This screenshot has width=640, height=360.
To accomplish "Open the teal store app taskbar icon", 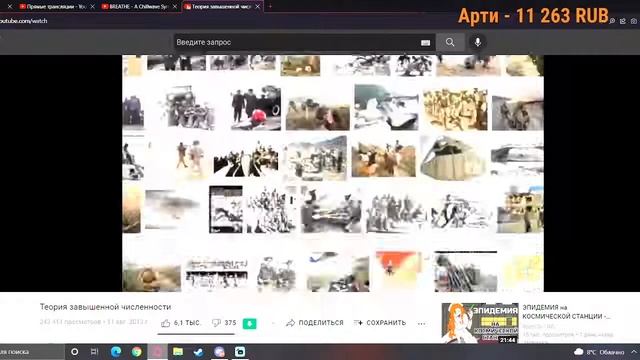I will pyautogui.click(x=240, y=351).
